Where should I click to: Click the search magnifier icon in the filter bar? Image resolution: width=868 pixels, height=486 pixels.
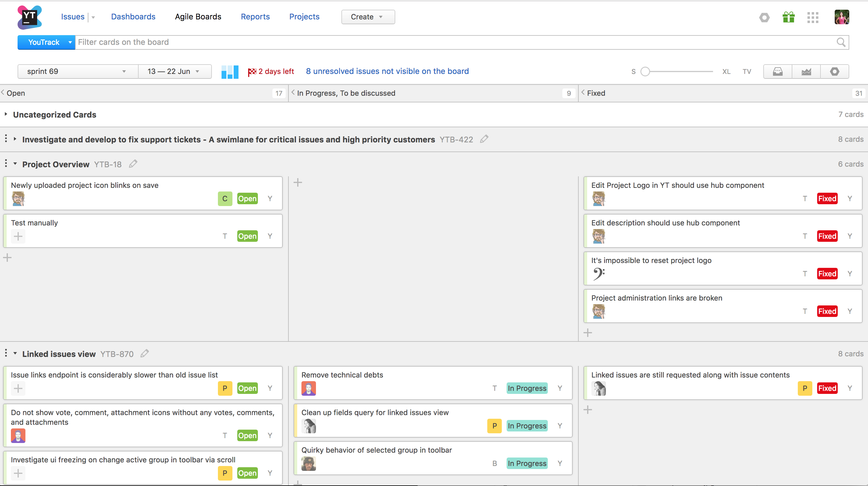click(x=841, y=42)
